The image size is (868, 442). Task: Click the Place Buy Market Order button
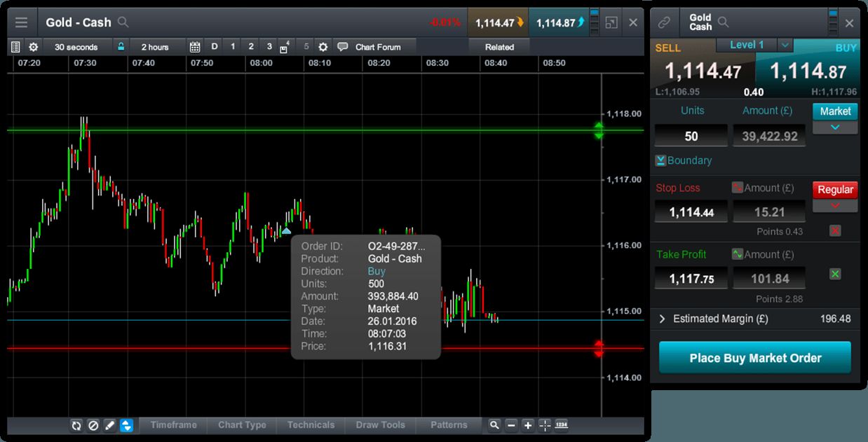754,358
